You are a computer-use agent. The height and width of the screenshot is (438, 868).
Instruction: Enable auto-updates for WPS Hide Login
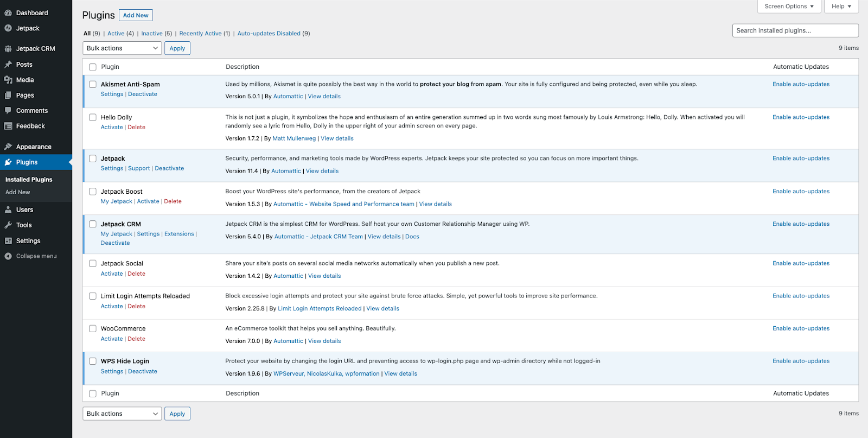(x=801, y=361)
